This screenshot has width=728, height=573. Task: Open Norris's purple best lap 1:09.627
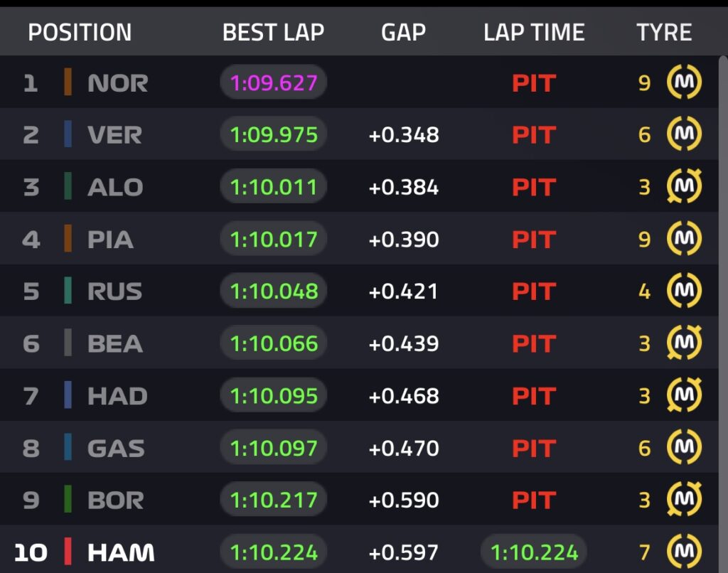click(274, 83)
